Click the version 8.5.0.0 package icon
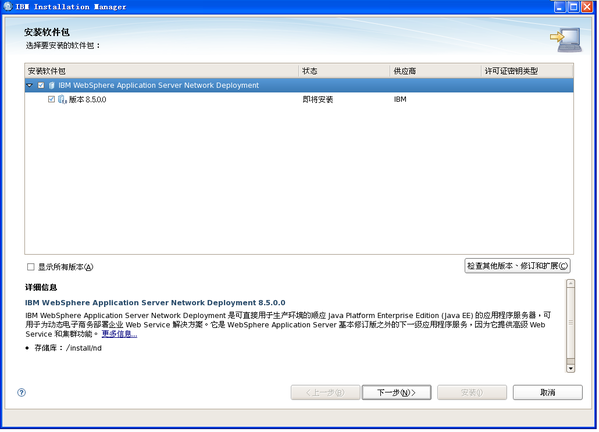The image size is (599, 432). pos(62,100)
